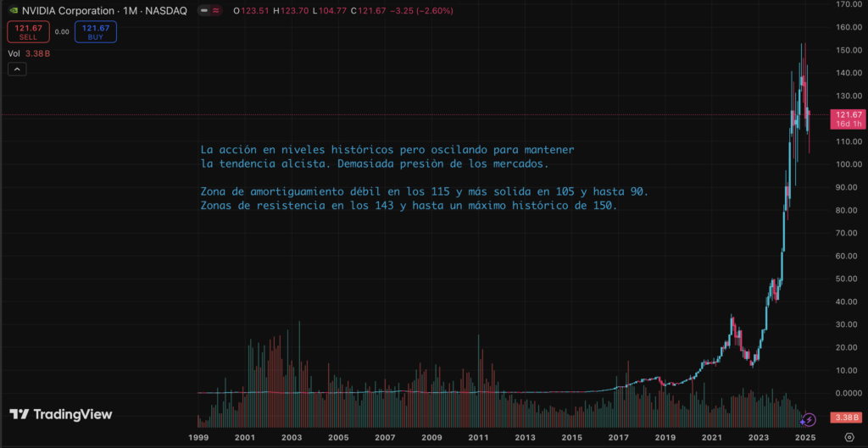Image resolution: width=868 pixels, height=448 pixels.
Task: Click the 150.00 price axis label
Action: 848,50
